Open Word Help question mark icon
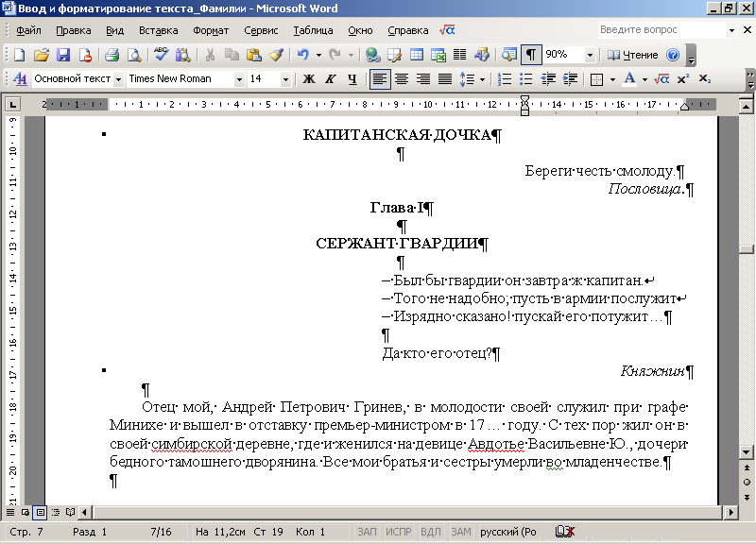The height and width of the screenshot is (544, 756). coord(673,55)
